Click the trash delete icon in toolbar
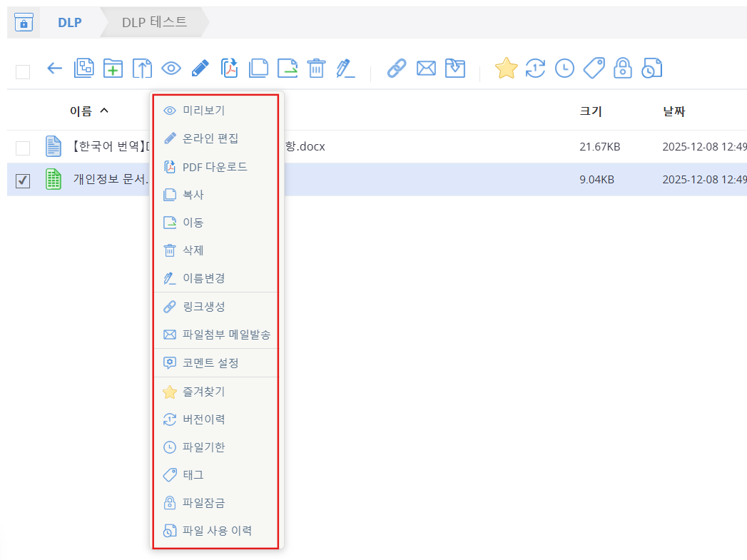This screenshot has height=560, width=747. click(316, 68)
